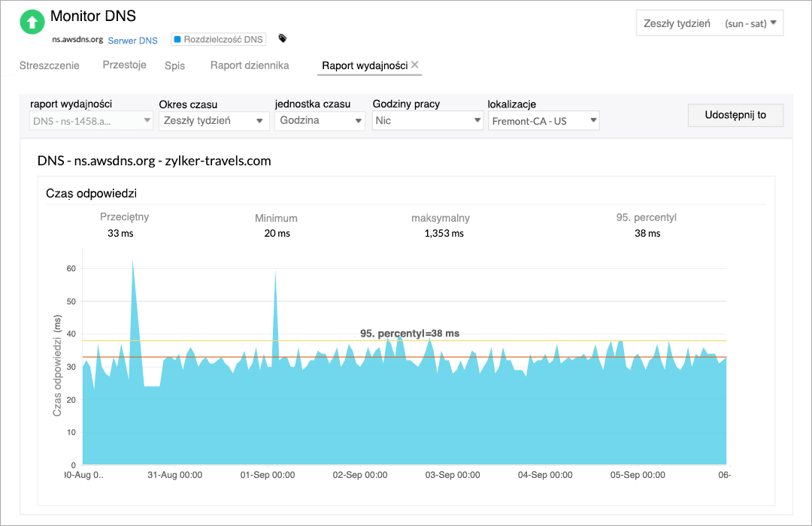
Task: Open the Serwer DNS link
Action: click(x=132, y=40)
